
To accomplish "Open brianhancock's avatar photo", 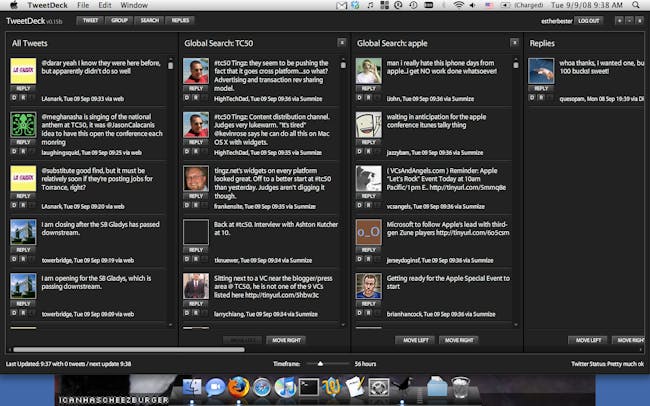I will (x=369, y=286).
